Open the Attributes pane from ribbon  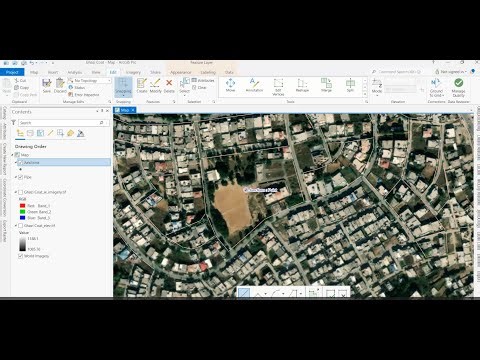[203, 80]
